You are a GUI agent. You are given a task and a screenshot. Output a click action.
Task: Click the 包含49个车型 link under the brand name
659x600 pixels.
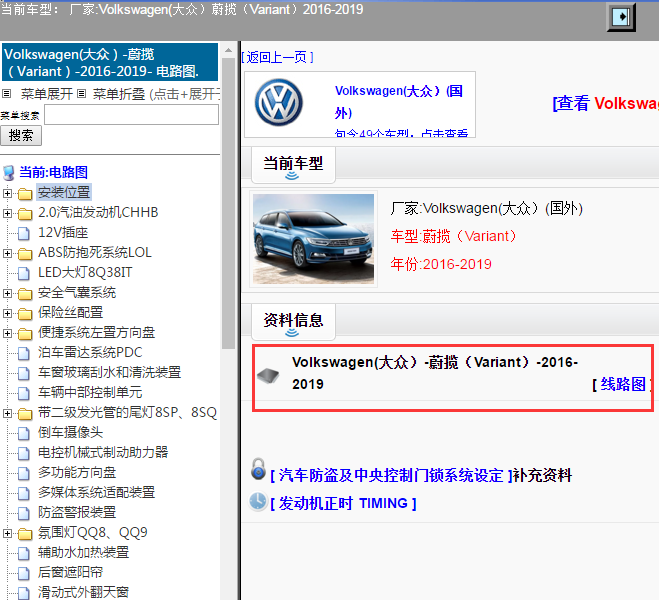click(401, 133)
